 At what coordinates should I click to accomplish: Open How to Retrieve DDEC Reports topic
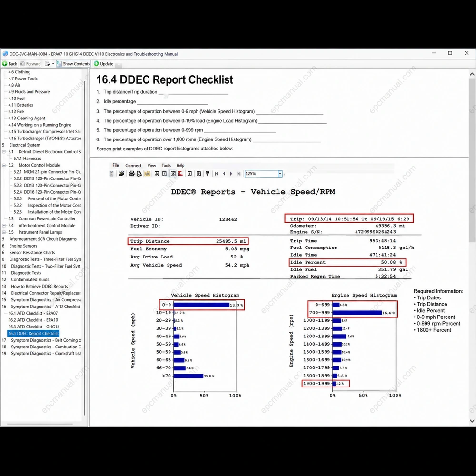pyautogui.click(x=40, y=286)
